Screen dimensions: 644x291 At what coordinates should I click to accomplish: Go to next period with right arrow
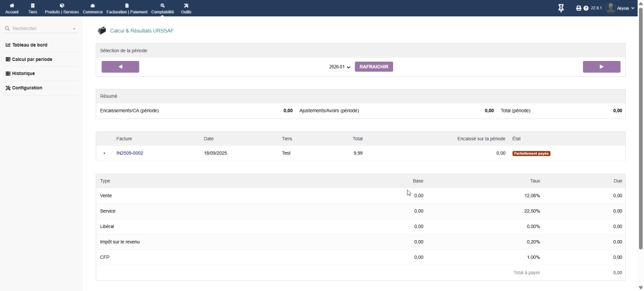[x=601, y=67]
